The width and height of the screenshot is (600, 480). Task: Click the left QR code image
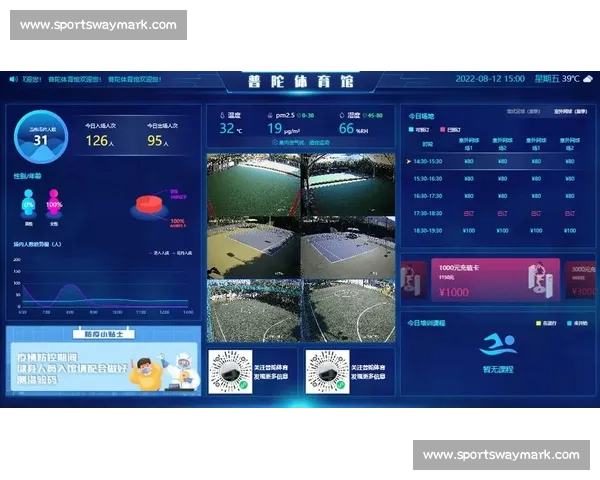pos(228,370)
